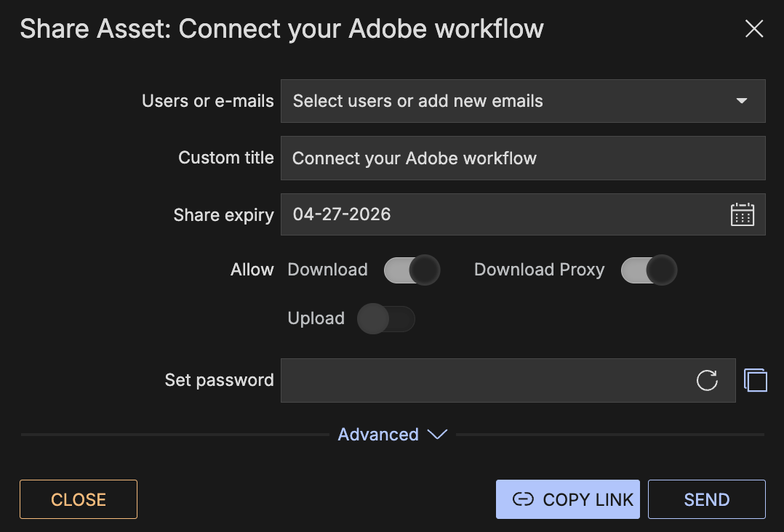The image size is (784, 532).
Task: Click the Download Proxy label text
Action: [x=539, y=270]
